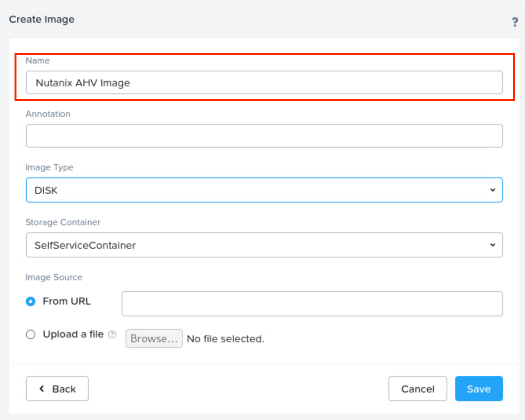
Task: Expand the SelfServiceContainer selector chevron
Action: (x=493, y=245)
